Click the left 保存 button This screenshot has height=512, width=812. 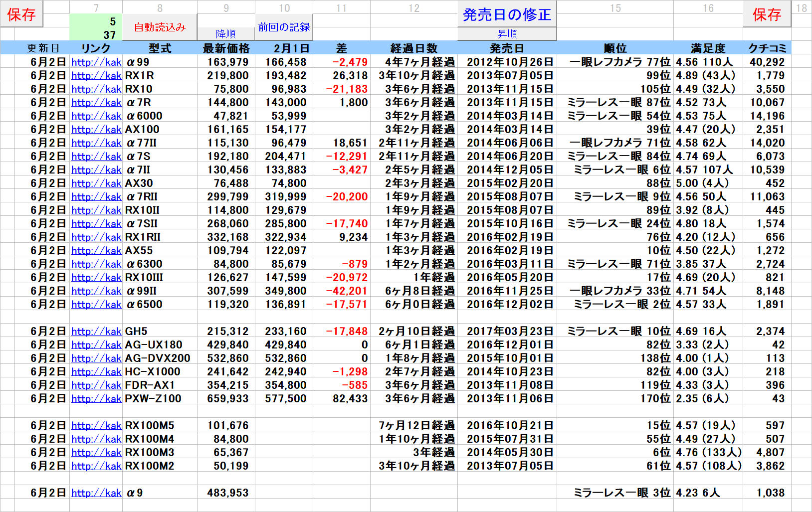pyautogui.click(x=21, y=14)
